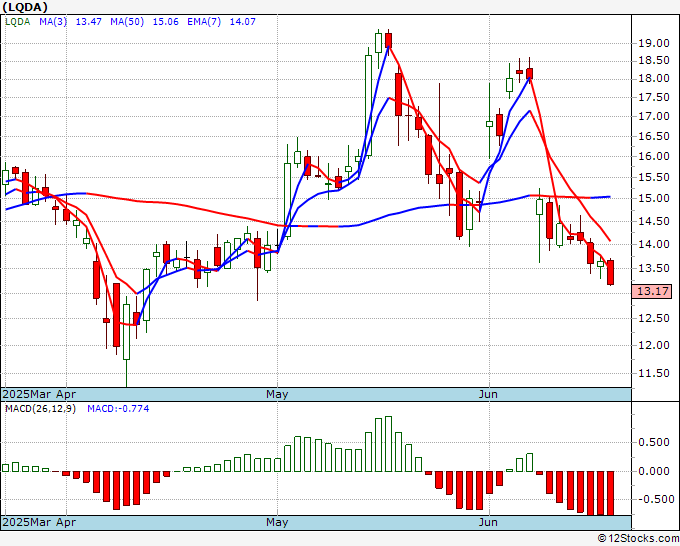Screen dimensions: 680x546
Task: Select the green LQDA legend label
Action: tap(17, 22)
